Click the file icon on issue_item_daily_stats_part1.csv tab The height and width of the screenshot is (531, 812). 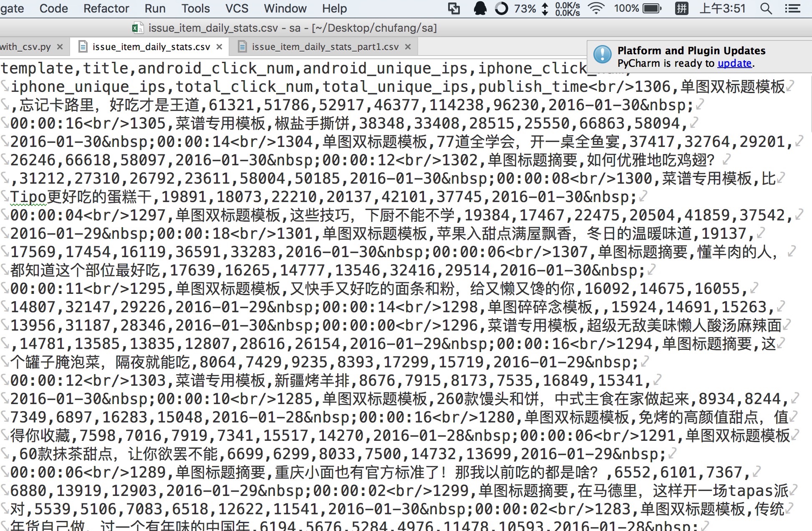click(242, 47)
